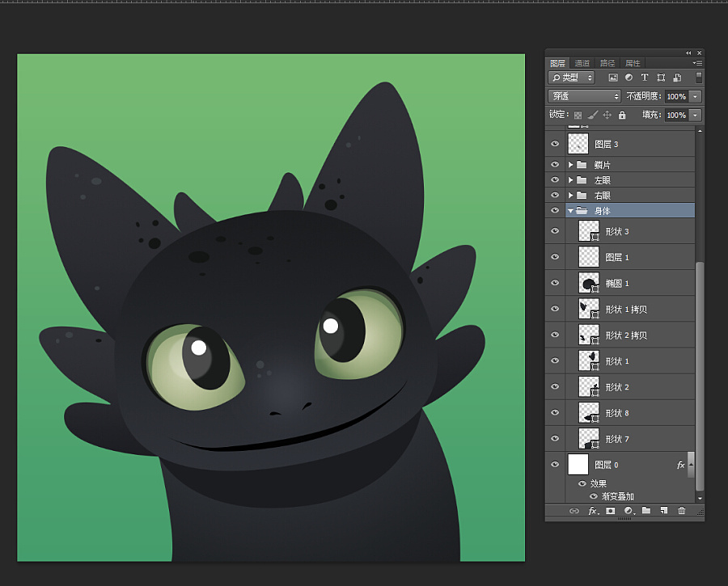Select the 图层 1 layer
728x586 pixels.
[x=630, y=257]
